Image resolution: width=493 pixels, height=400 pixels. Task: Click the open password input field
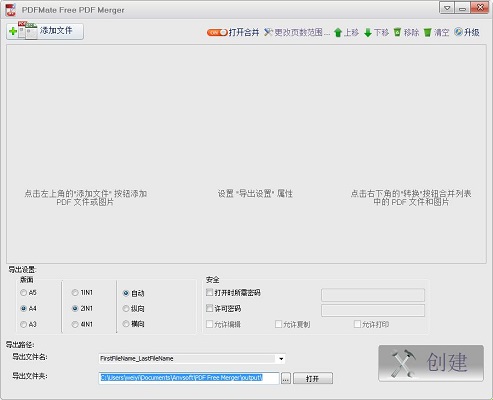click(373, 295)
